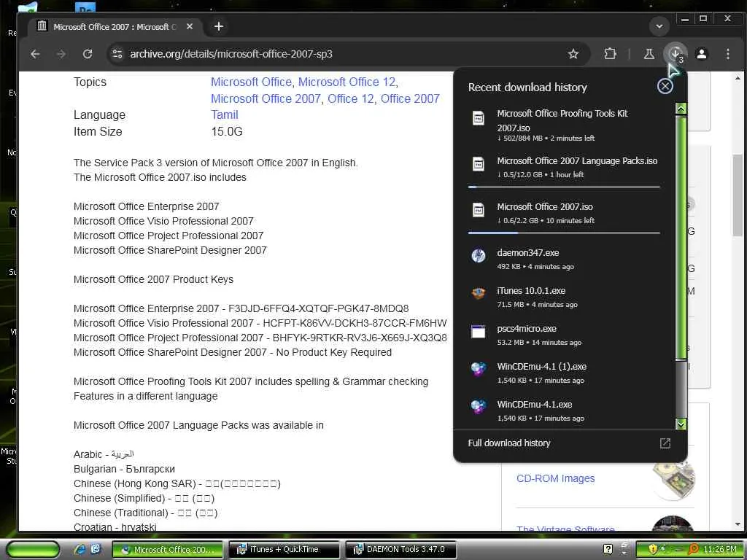Click the Language Packs.iso file icon
This screenshot has width=747, height=560.
(x=479, y=164)
